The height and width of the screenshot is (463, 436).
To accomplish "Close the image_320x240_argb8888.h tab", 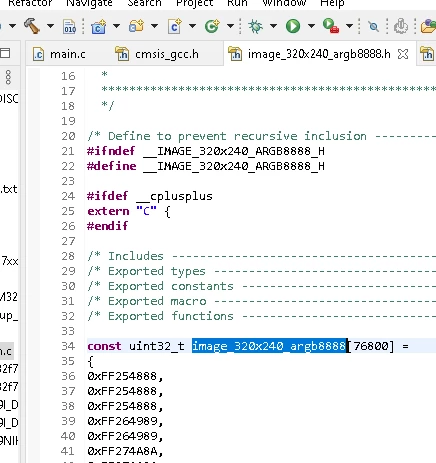I will click(x=403, y=54).
